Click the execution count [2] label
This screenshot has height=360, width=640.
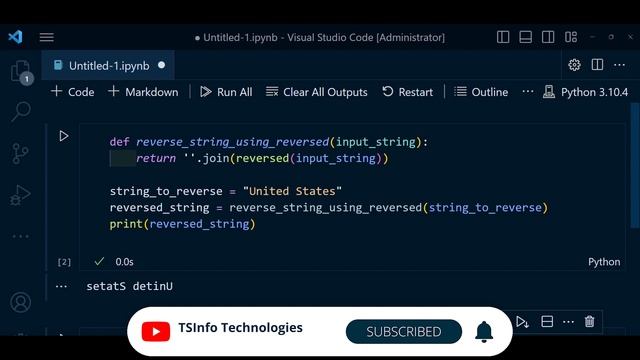click(x=64, y=262)
